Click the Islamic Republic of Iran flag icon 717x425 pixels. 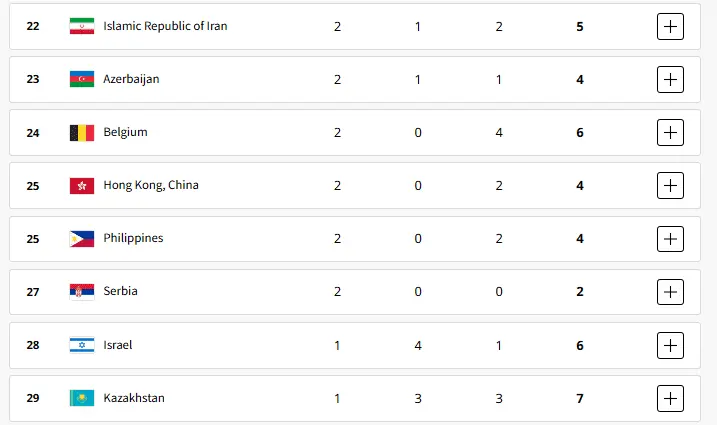click(x=81, y=26)
